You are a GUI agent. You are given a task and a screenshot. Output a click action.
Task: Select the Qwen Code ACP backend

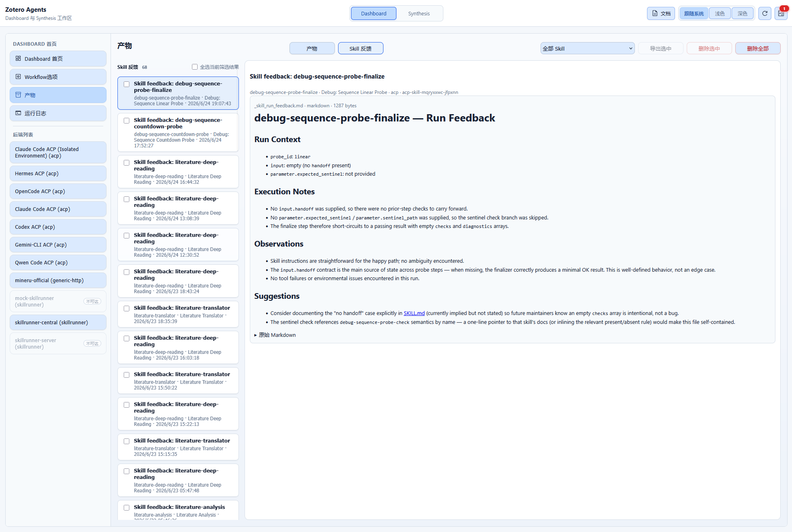pos(58,262)
